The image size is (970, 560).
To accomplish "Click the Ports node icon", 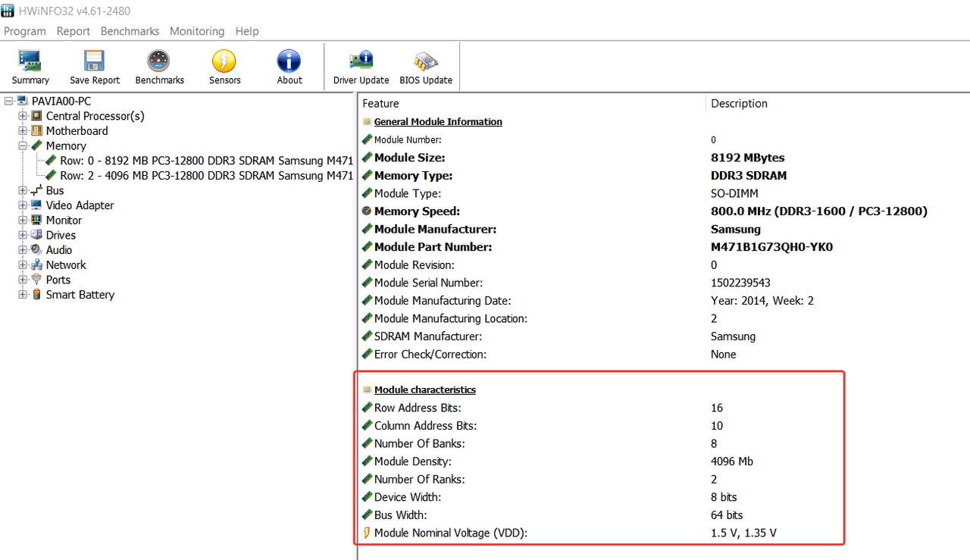I will click(x=36, y=280).
